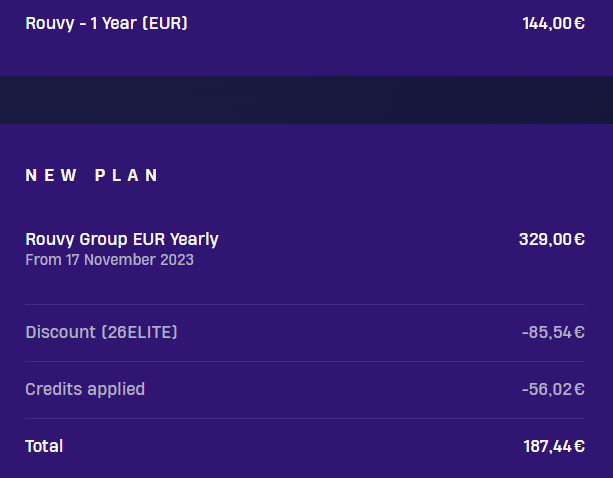Click the dark divider band between plans
The height and width of the screenshot is (478, 613).
click(x=306, y=100)
